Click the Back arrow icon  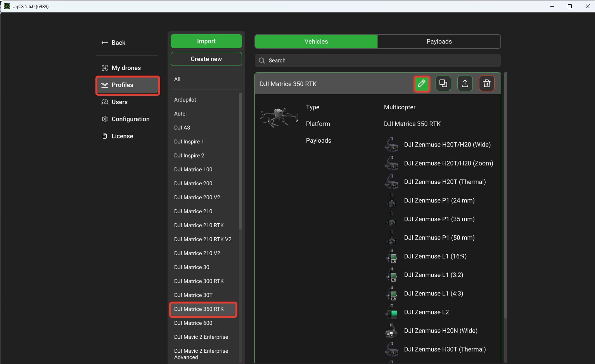tap(104, 43)
